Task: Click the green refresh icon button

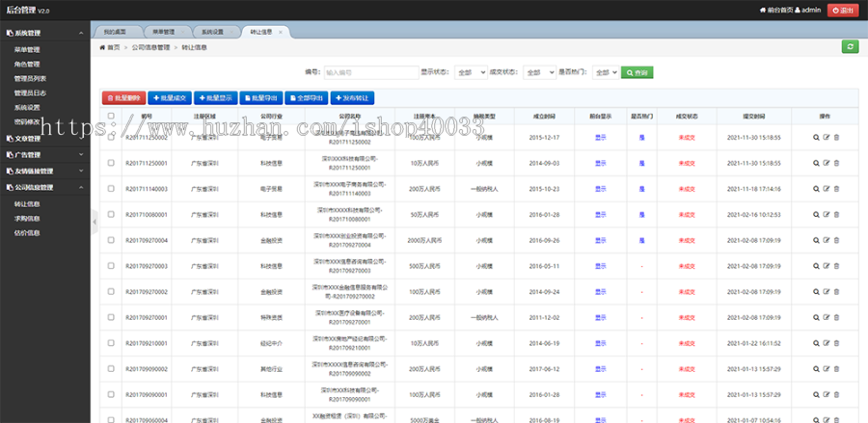Action: point(850,46)
